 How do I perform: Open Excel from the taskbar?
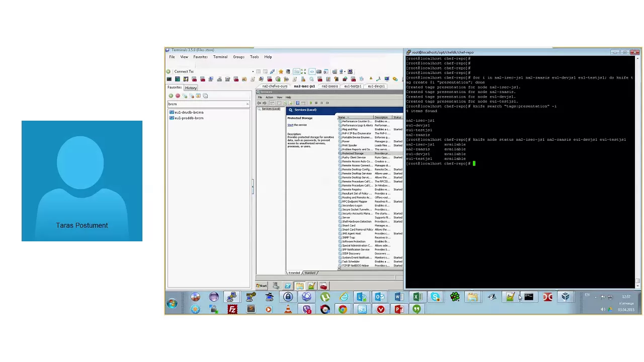coord(418,297)
